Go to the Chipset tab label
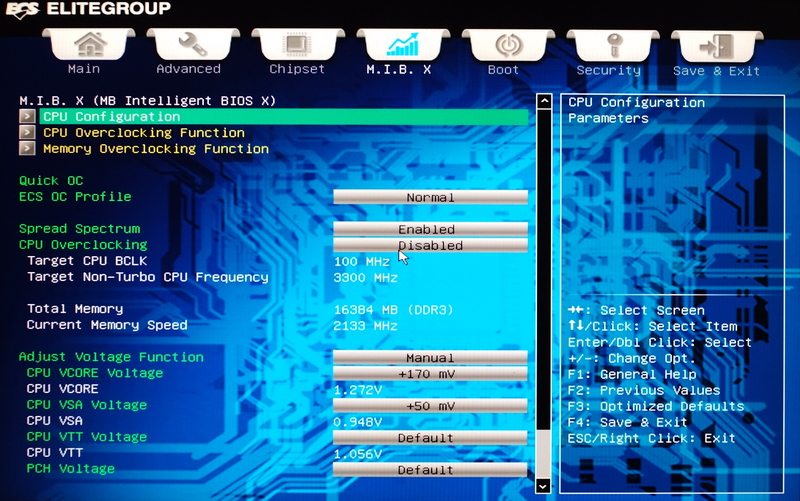The height and width of the screenshot is (501, 800). (x=297, y=69)
